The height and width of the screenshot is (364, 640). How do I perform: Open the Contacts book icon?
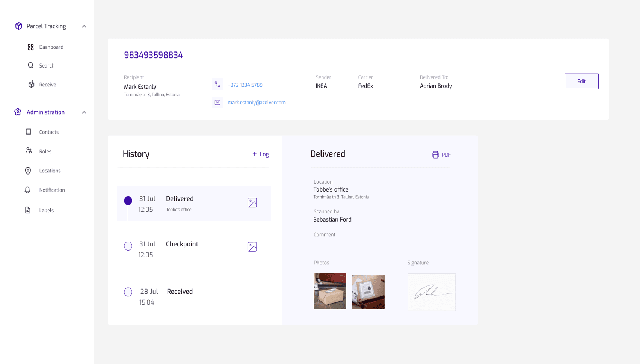click(28, 132)
